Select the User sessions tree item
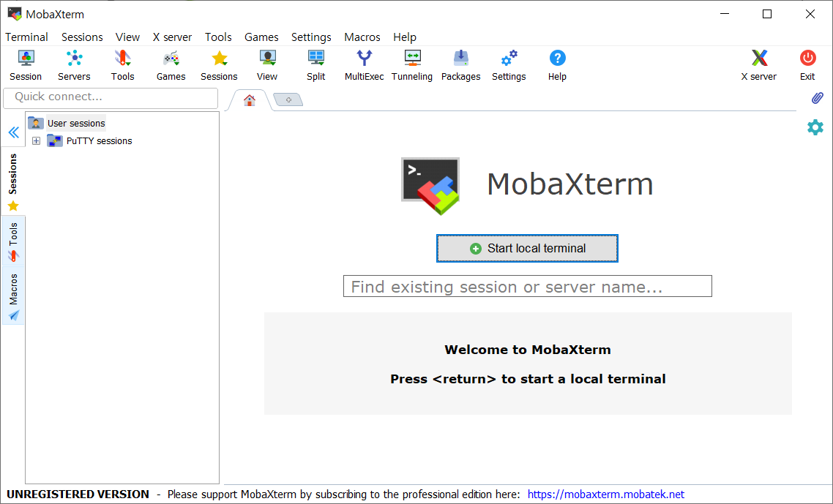The height and width of the screenshot is (504, 833). (75, 123)
